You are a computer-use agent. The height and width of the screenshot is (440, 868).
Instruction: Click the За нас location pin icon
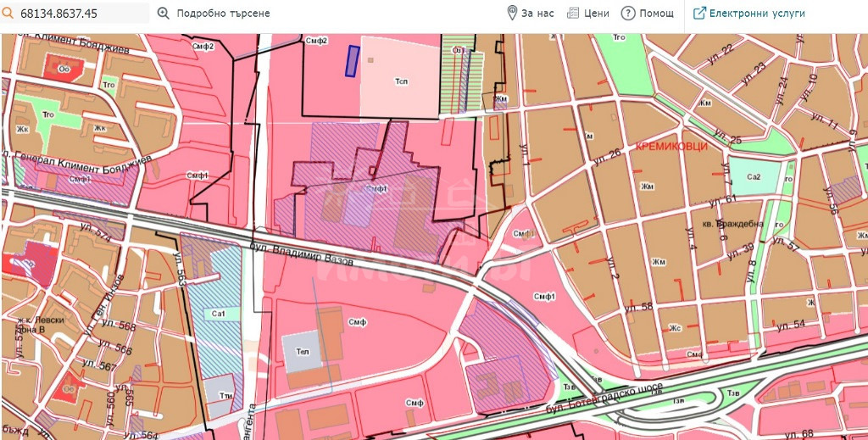[512, 14]
